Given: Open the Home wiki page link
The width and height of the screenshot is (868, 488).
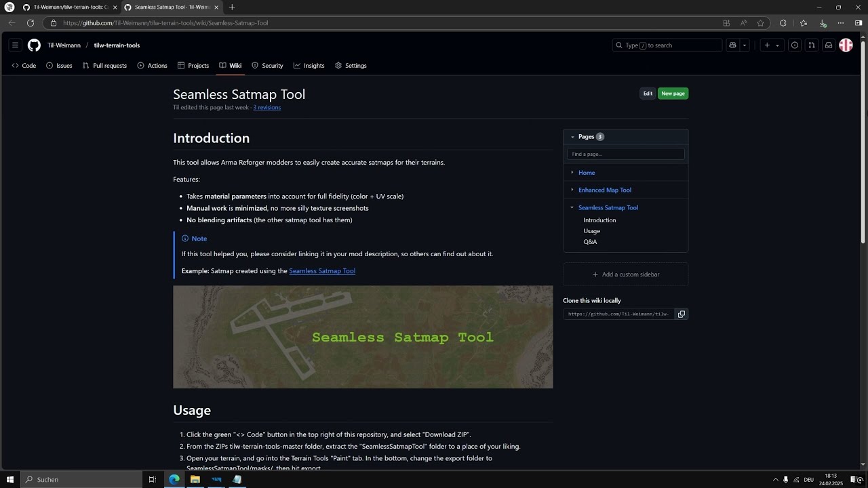Looking at the screenshot, I should [x=587, y=173].
